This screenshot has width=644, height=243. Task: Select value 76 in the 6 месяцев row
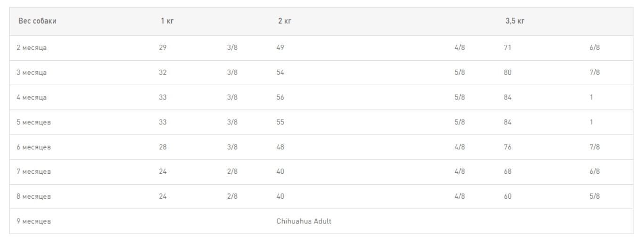pos(508,147)
